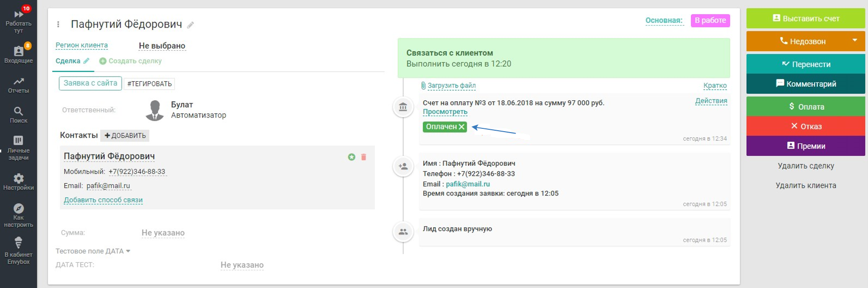The height and width of the screenshot is (288, 868).
Task: Change status via 'В работе' badge
Action: 710,20
